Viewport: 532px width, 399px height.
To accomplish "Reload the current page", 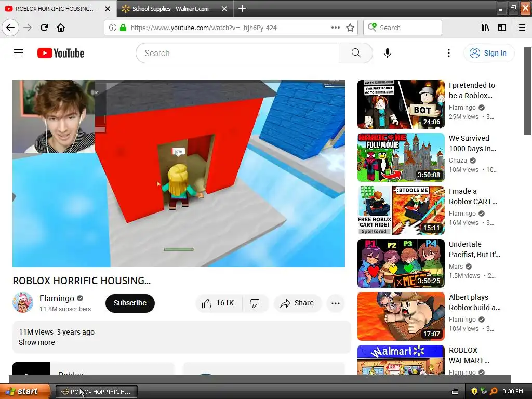I will (x=44, y=28).
